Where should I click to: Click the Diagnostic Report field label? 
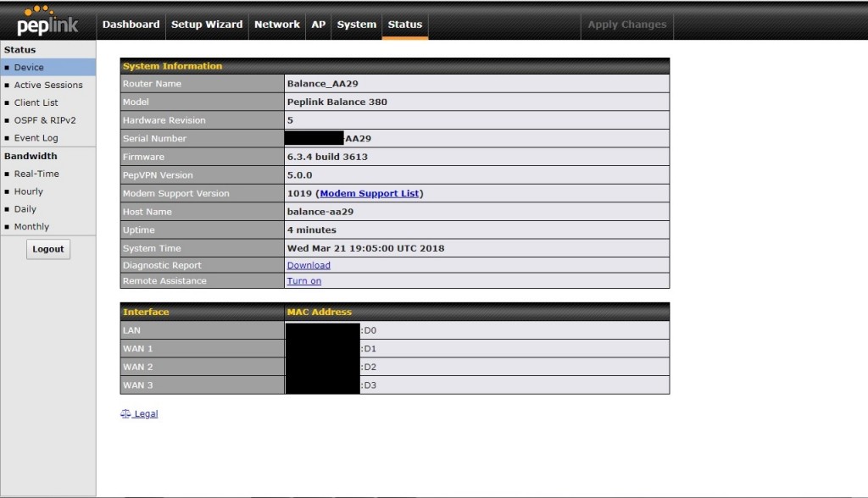pyautogui.click(x=162, y=265)
